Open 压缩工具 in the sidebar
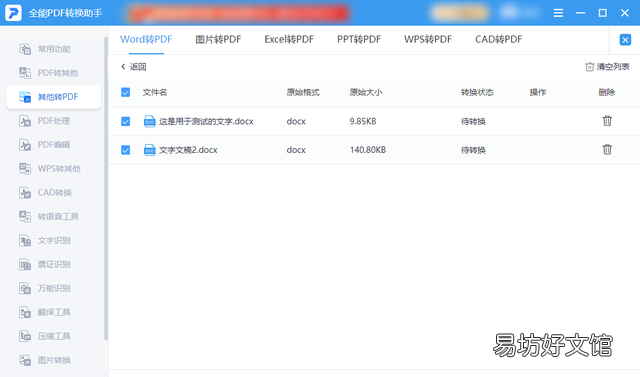 pos(45,336)
